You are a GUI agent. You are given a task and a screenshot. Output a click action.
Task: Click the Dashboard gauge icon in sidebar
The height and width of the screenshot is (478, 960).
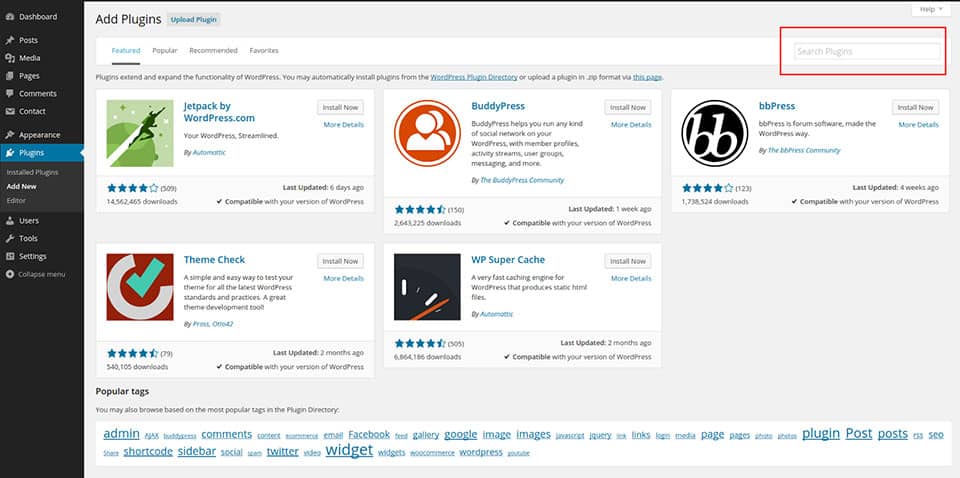[9, 17]
